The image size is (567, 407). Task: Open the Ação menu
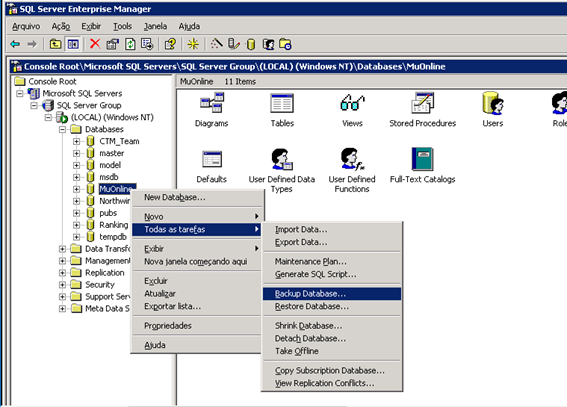pyautogui.click(x=61, y=26)
